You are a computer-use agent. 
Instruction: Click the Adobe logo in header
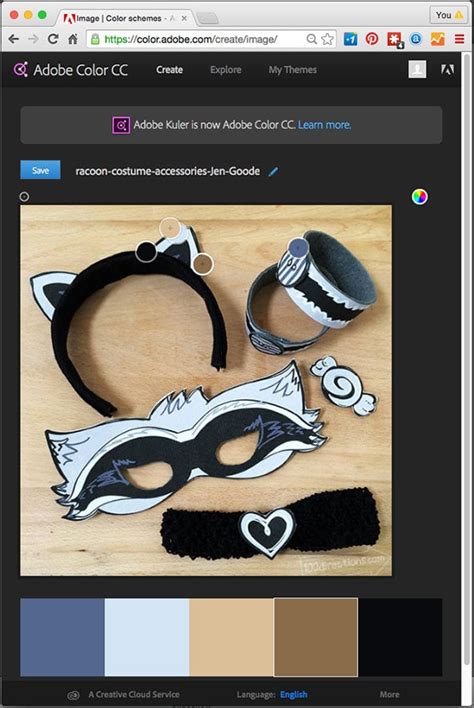click(x=447, y=69)
